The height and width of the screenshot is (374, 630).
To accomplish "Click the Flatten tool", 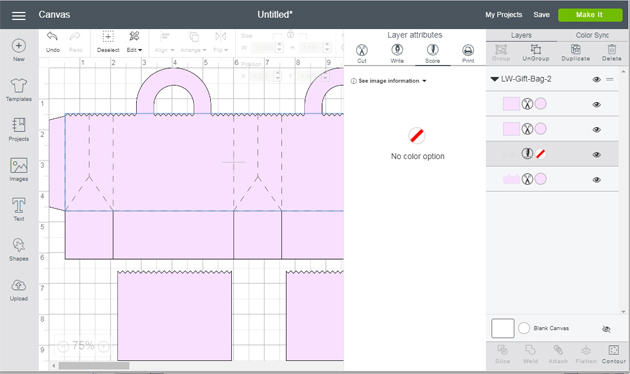I will [585, 354].
